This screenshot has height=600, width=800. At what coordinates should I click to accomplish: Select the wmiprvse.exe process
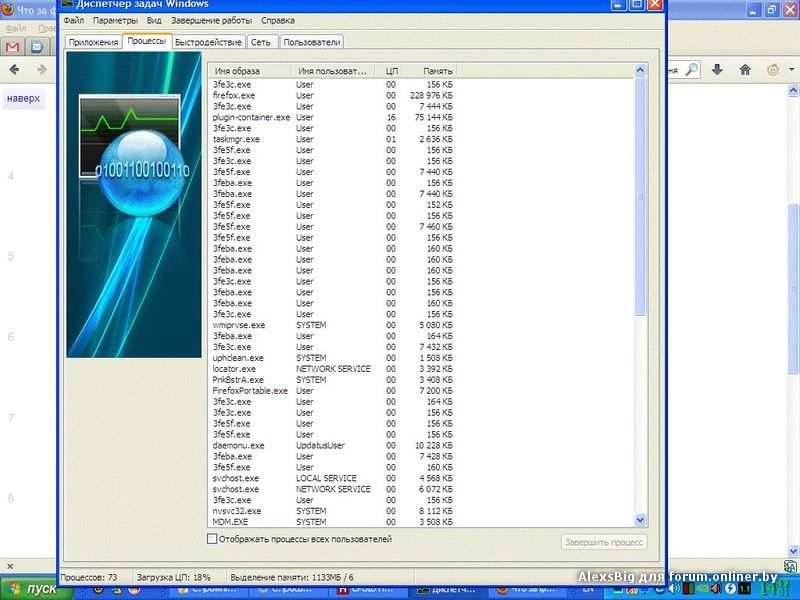333,325
